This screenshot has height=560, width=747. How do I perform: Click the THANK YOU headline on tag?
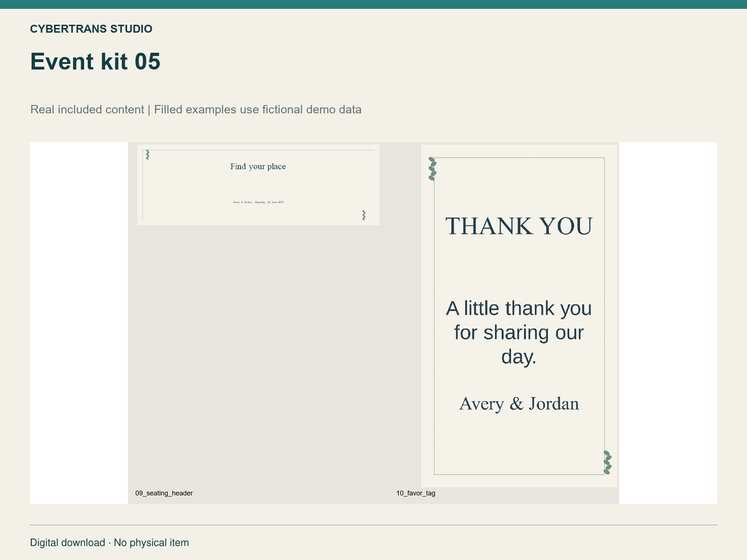(519, 226)
